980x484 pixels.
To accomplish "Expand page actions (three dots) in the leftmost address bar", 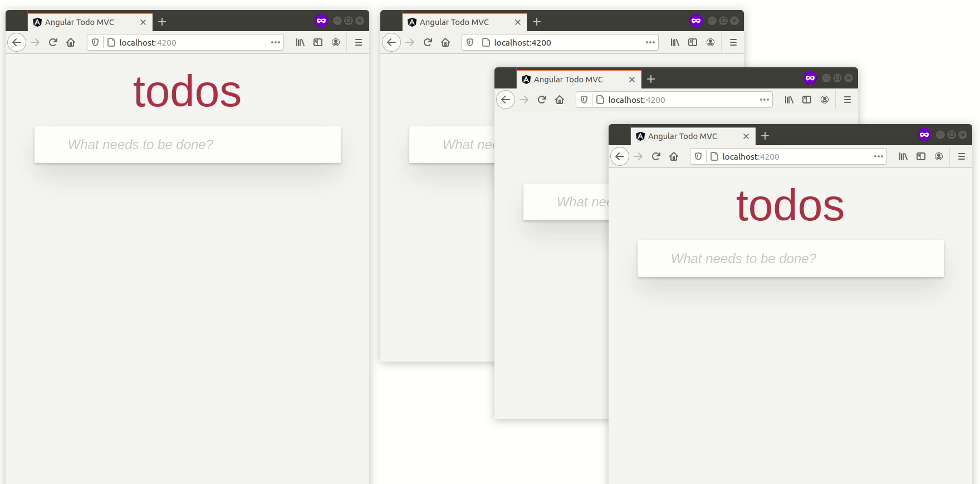I will pyautogui.click(x=276, y=42).
